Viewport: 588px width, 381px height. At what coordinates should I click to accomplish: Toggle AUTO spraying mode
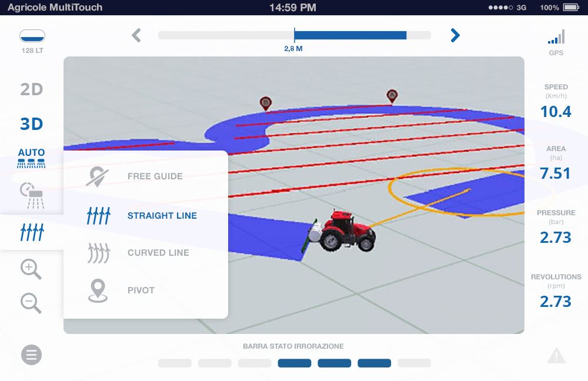pyautogui.click(x=32, y=158)
